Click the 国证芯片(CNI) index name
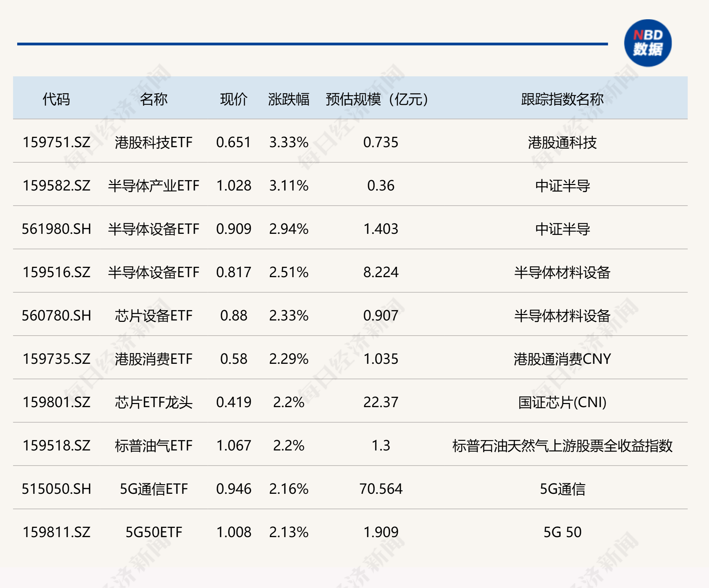This screenshot has height=588, width=709. click(x=563, y=402)
